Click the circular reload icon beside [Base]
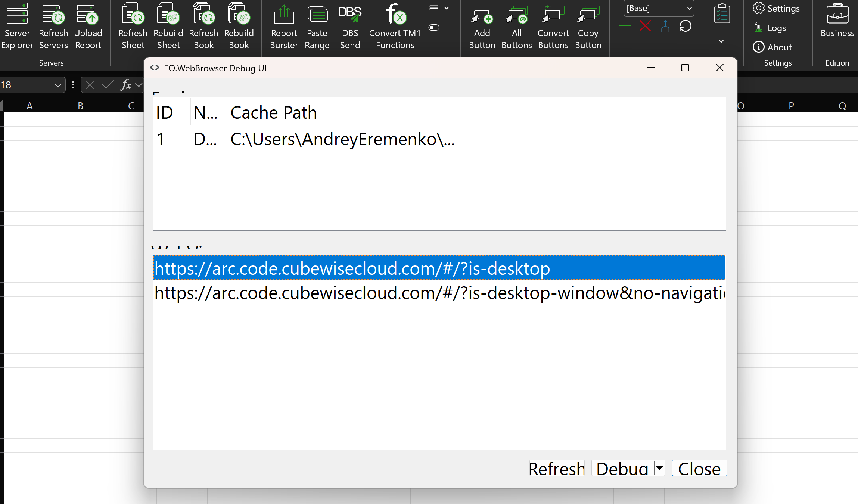 686,27
